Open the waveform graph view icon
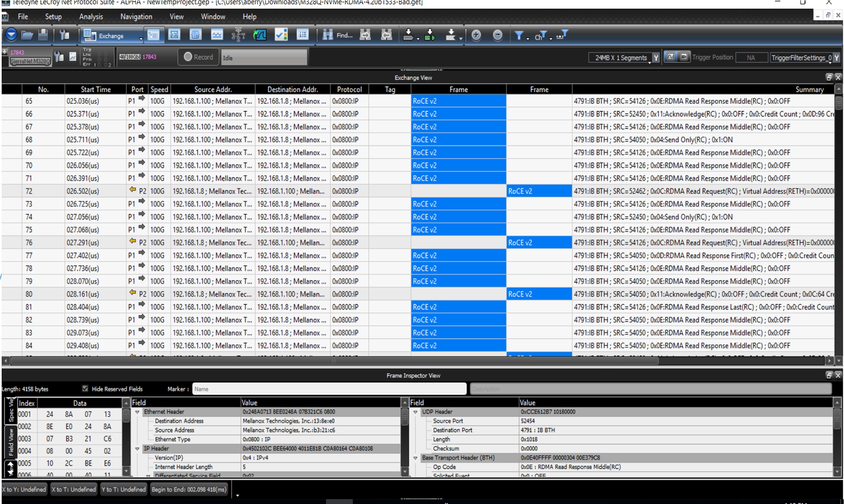Image resolution: width=844 pixels, height=504 pixels. point(217,35)
